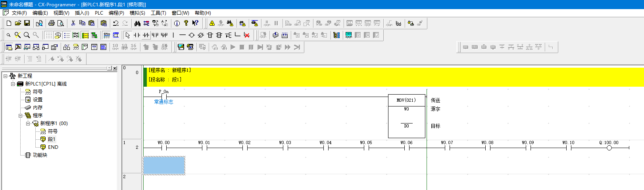Collapse the 新程序1 (00) tree node
The image size is (644, 190).
coord(28,123)
